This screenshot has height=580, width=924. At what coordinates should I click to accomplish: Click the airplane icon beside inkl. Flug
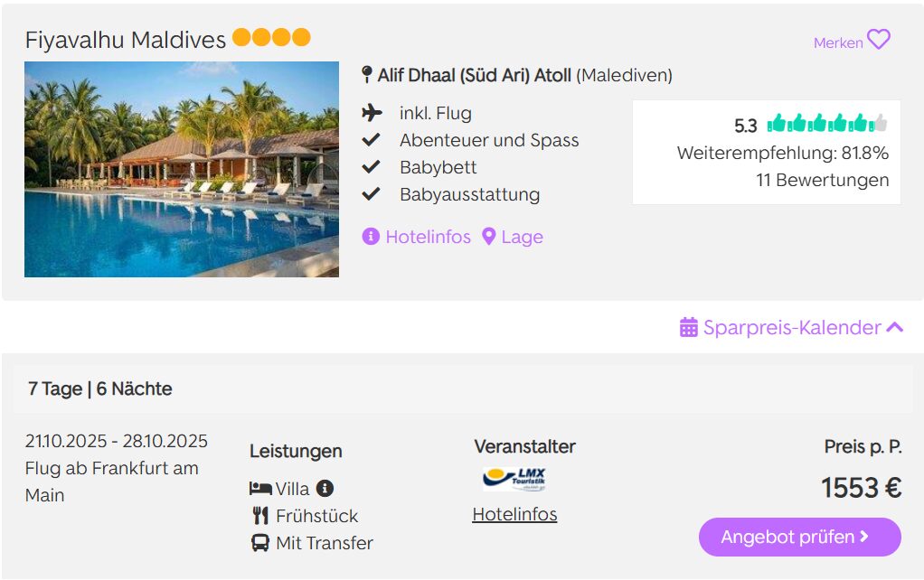click(371, 113)
